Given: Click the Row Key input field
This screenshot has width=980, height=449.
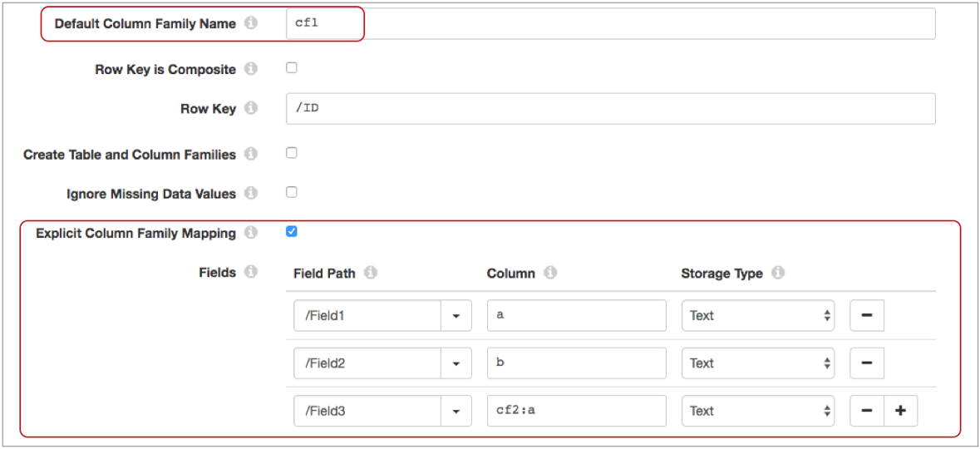Looking at the screenshot, I should click(x=610, y=109).
